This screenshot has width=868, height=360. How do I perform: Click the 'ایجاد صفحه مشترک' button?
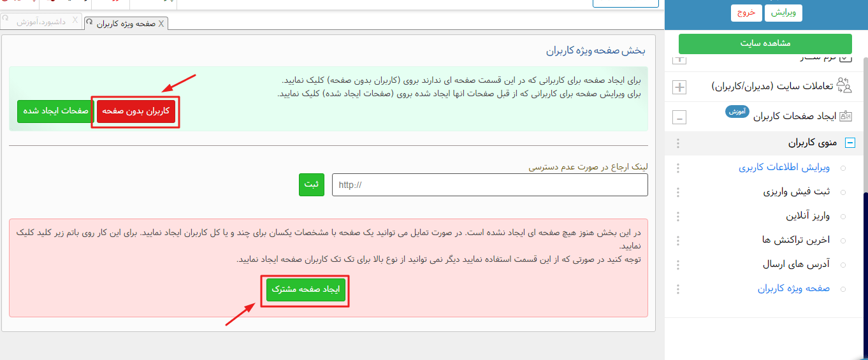click(306, 289)
